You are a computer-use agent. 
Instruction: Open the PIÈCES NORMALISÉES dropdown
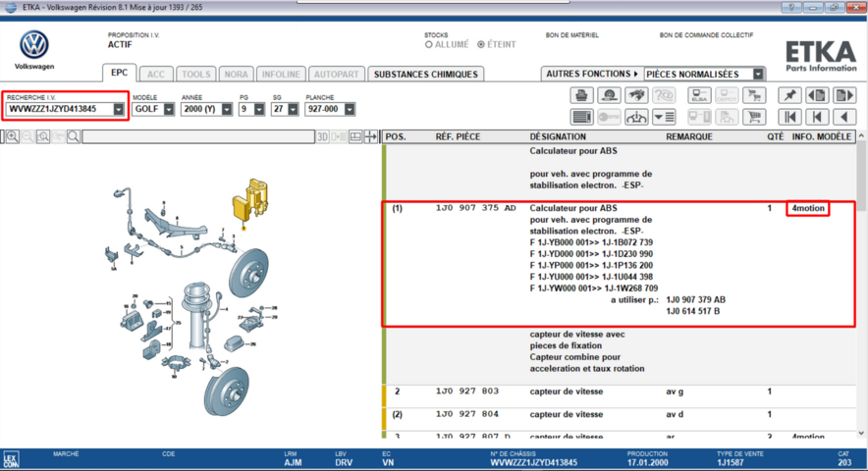tap(758, 74)
